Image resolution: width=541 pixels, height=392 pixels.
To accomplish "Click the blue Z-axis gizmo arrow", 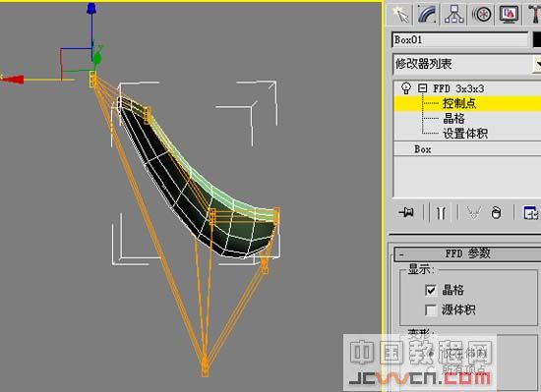I will point(91,9).
